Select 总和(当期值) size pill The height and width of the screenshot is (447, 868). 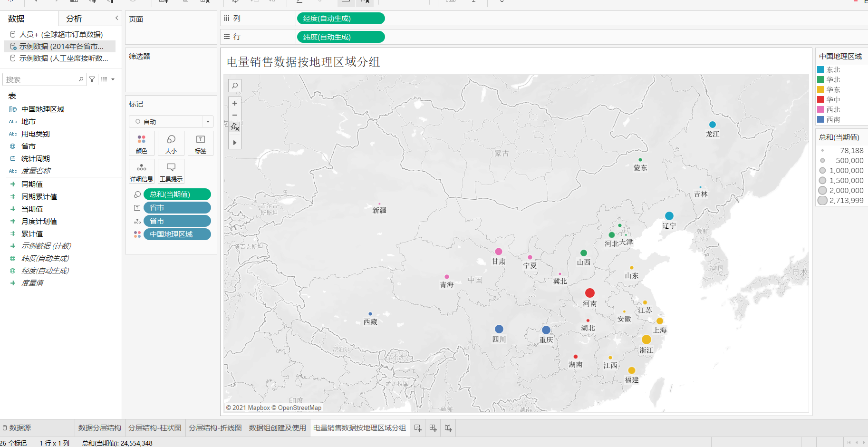tap(177, 194)
